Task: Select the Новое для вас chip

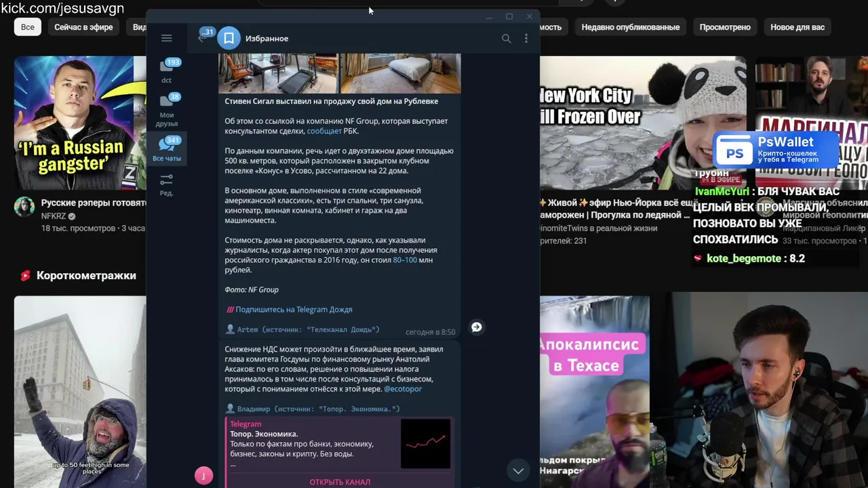Action: [x=797, y=27]
